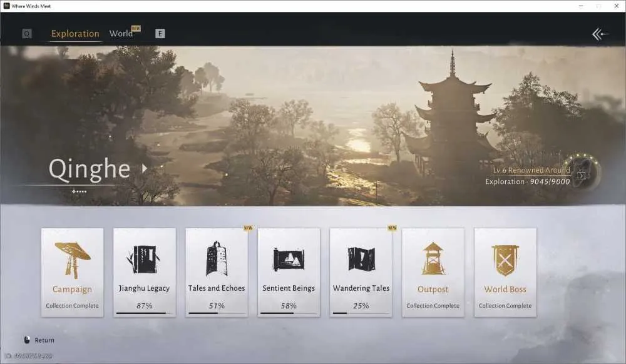
Task: Minimize the Where Winds Meet window
Action: click(x=582, y=6)
